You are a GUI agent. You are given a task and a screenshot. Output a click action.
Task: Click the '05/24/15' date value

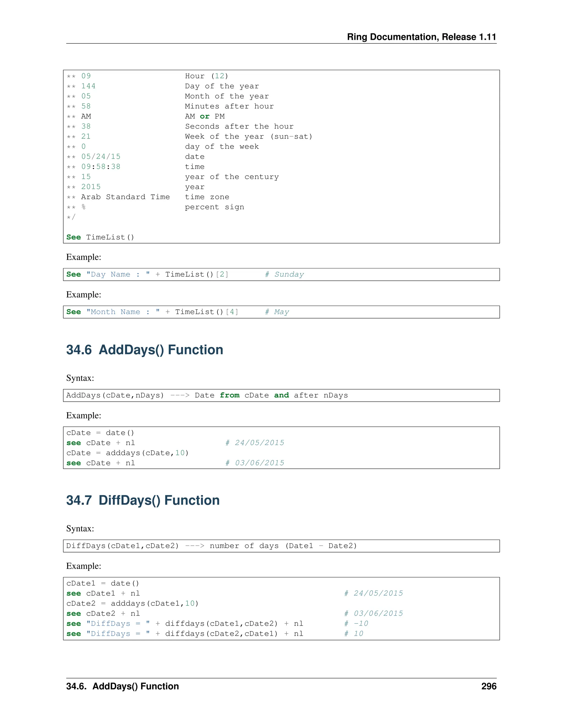[x=101, y=156]
